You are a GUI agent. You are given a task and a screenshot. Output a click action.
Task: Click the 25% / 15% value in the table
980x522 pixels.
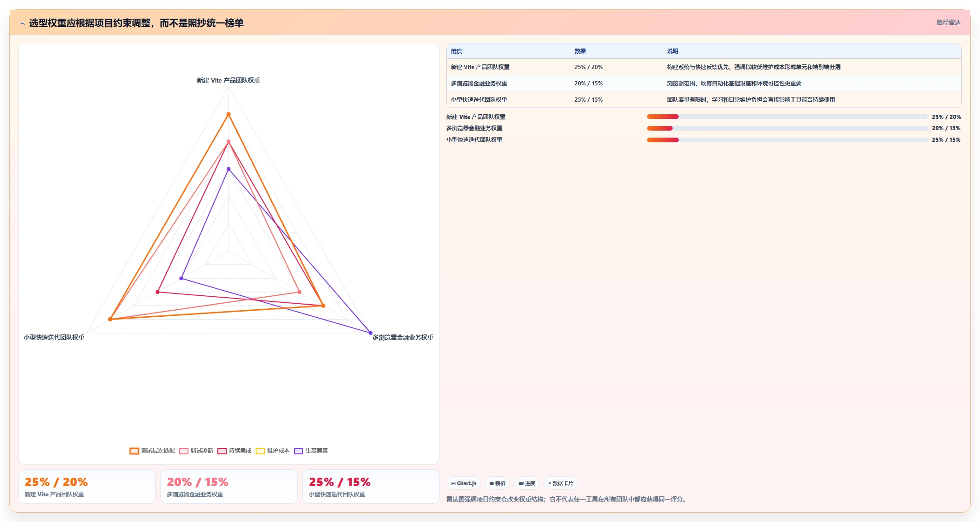pyautogui.click(x=589, y=100)
